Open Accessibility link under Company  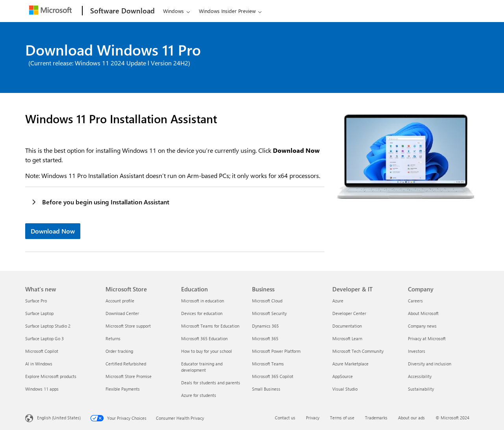click(420, 376)
